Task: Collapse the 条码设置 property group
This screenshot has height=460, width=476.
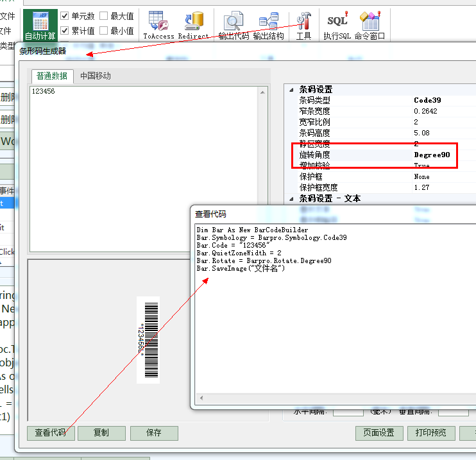Action: 292,90
